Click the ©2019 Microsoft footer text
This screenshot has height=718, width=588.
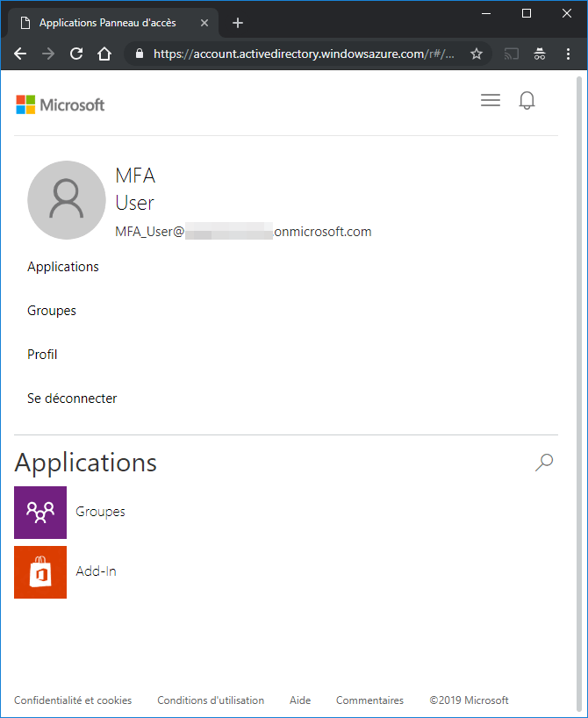pos(469,700)
